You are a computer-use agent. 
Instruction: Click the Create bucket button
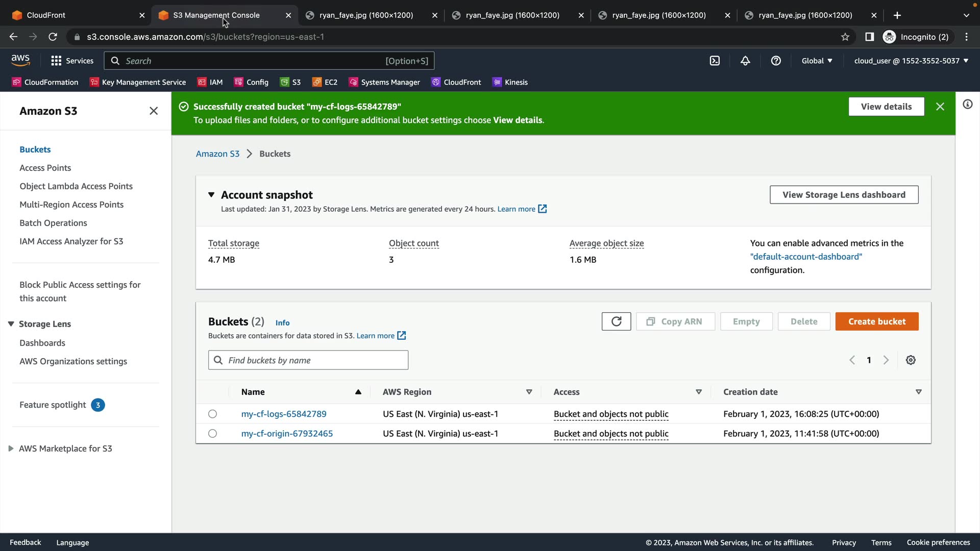(x=876, y=321)
